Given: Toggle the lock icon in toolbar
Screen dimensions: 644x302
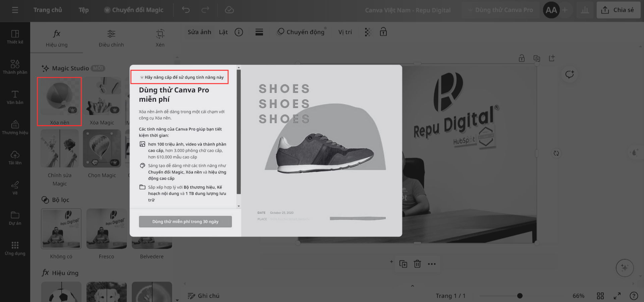Looking at the screenshot, I should pyautogui.click(x=383, y=32).
